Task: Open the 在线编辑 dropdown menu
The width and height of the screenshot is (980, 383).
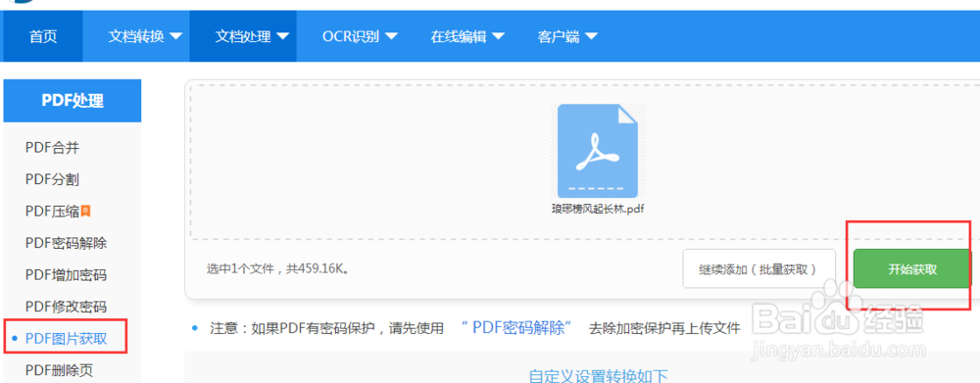Action: click(x=466, y=36)
